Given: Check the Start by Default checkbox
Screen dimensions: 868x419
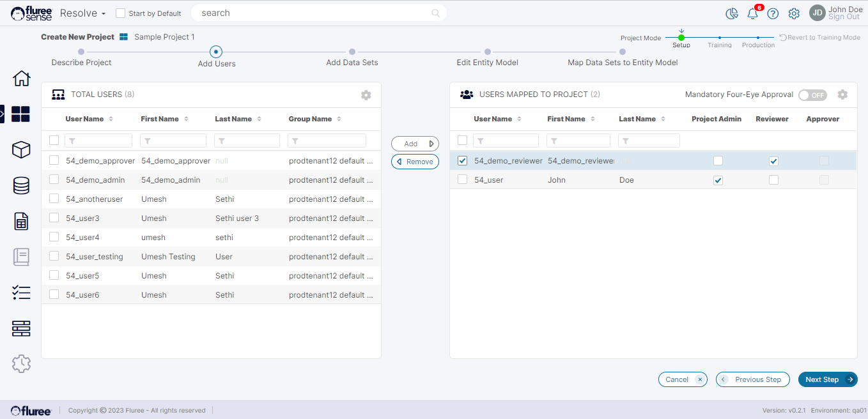Looking at the screenshot, I should [x=120, y=13].
